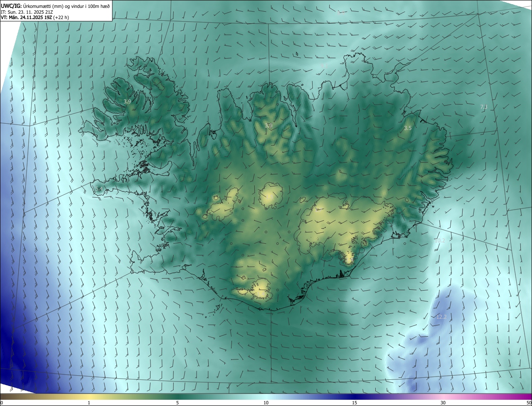This screenshot has height=406, width=532.
Task: Click the 7.3 value label over the sea
Action: coord(484,107)
